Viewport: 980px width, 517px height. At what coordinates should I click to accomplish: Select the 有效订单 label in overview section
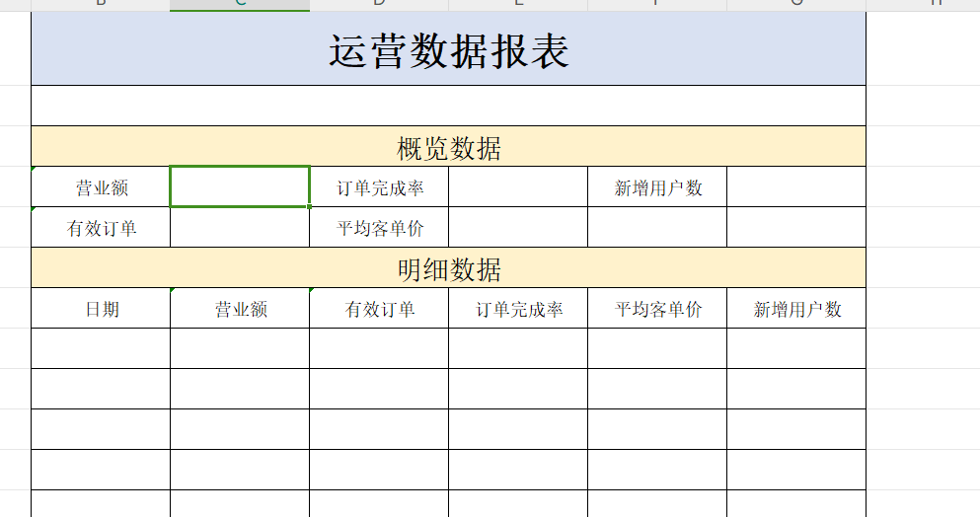pos(102,228)
